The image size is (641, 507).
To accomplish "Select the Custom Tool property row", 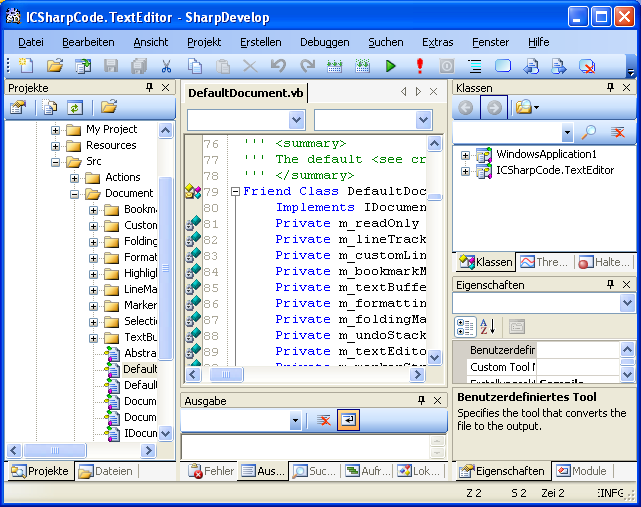I will click(x=543, y=367).
